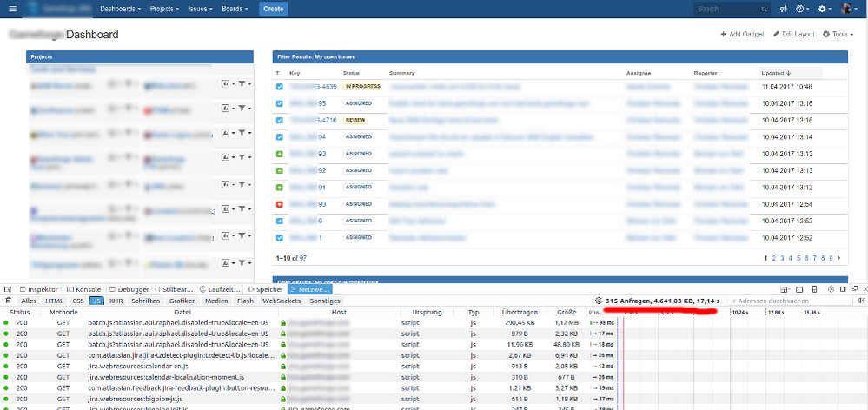This screenshot has width=868, height=410.
Task: Toggle the HTML request filter
Action: pos(54,301)
